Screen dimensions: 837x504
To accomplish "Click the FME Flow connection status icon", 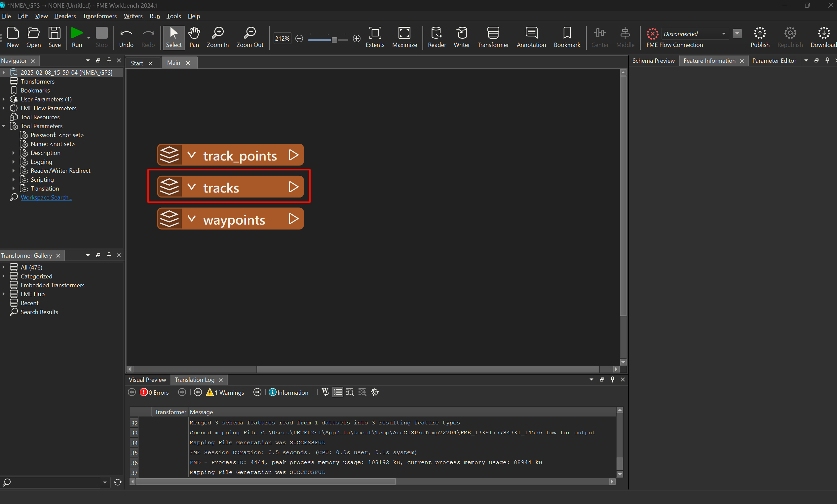I will click(x=652, y=33).
